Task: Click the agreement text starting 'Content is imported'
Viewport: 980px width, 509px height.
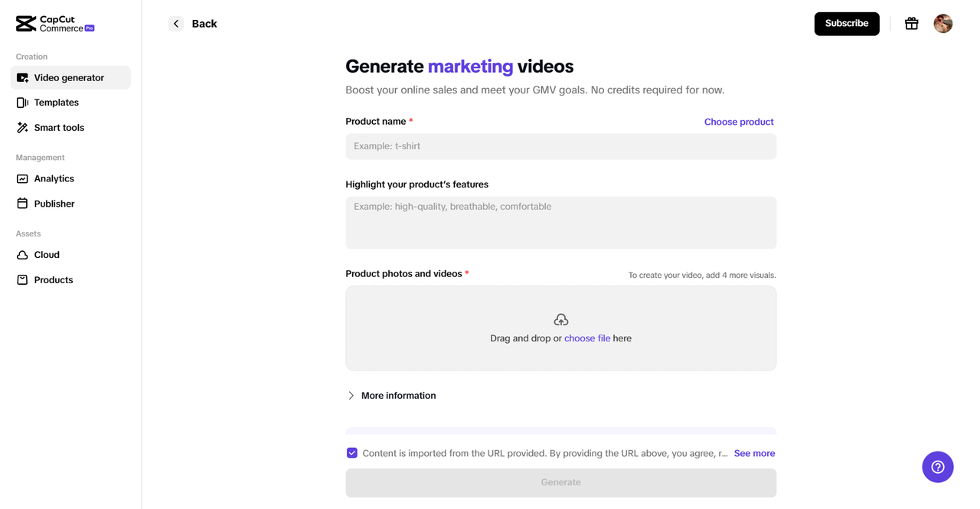Action: pos(545,453)
